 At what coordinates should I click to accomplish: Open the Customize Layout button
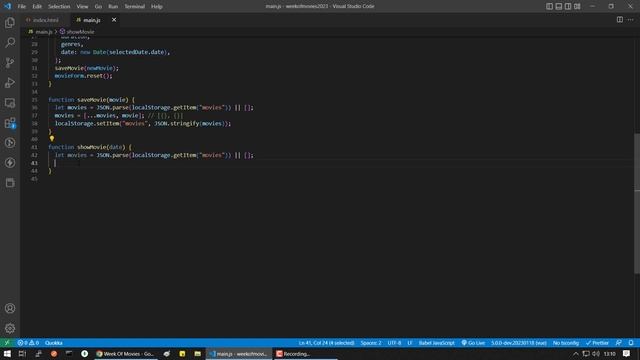(x=577, y=6)
